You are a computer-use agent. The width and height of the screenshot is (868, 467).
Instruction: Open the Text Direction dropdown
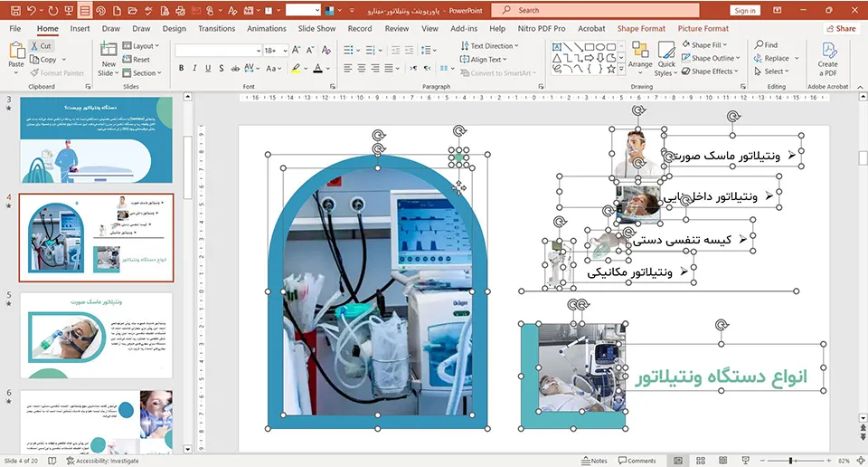489,46
